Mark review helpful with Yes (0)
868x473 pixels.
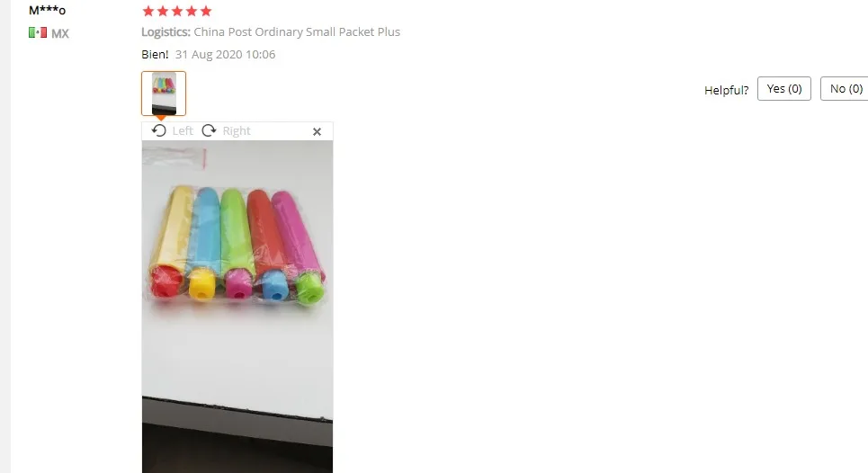click(x=783, y=88)
